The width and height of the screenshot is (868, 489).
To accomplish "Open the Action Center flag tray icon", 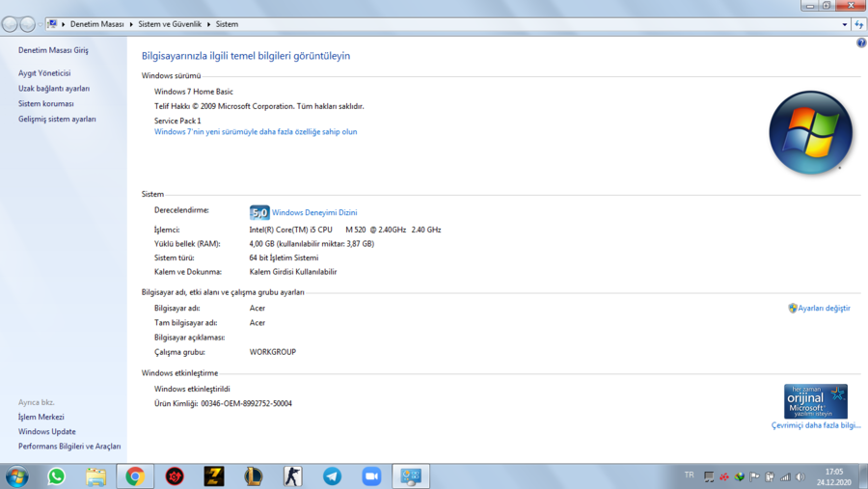I will (754, 476).
